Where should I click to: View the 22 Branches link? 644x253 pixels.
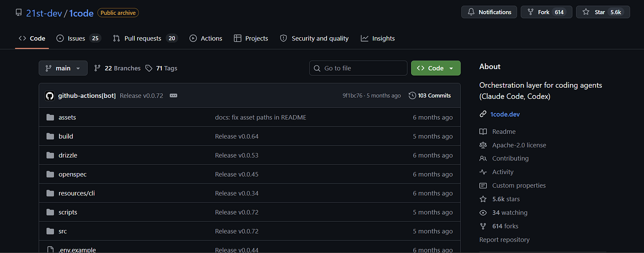point(117,68)
